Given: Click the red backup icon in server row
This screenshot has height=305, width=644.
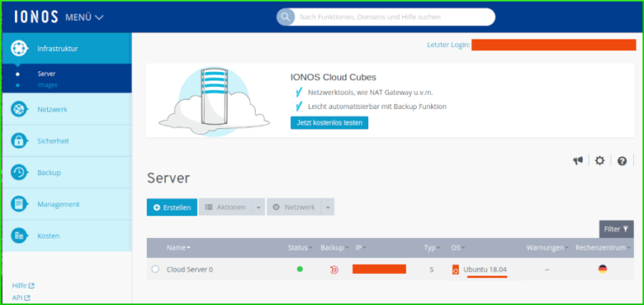Looking at the screenshot, I should (x=334, y=270).
